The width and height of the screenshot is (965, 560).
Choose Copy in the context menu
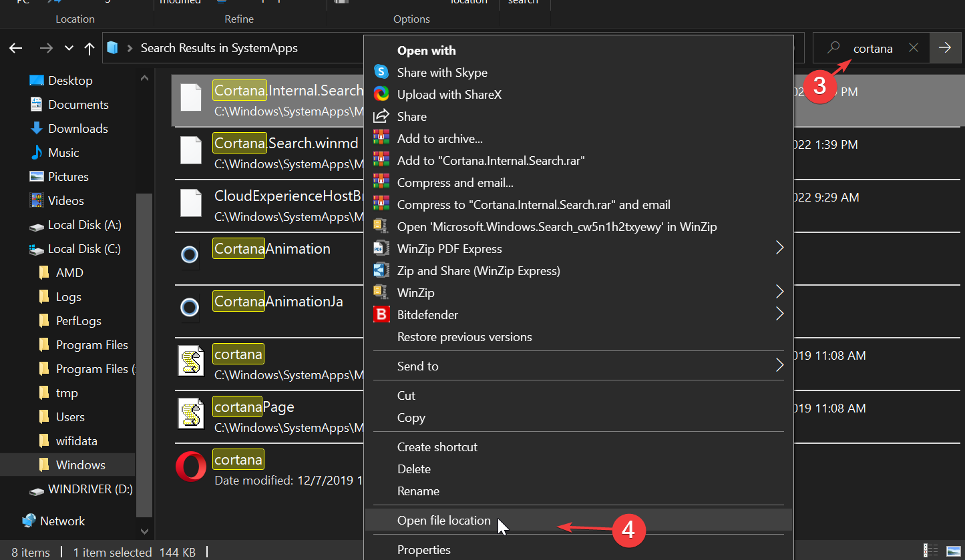click(x=411, y=417)
